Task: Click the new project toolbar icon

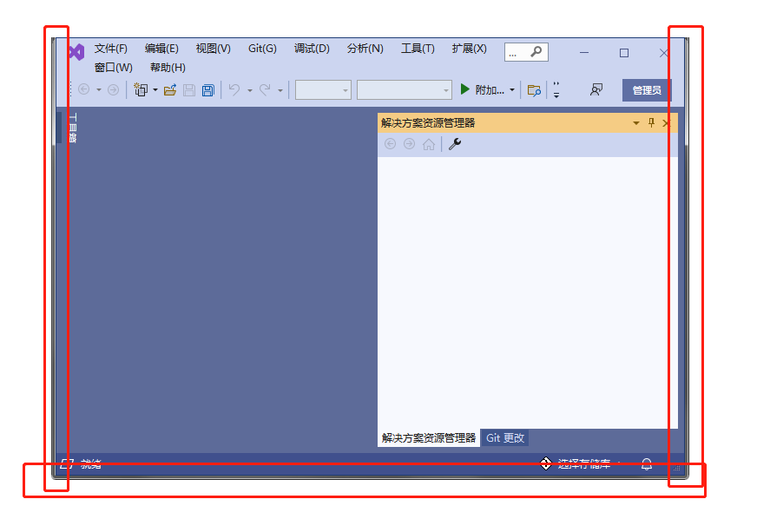Action: pyautogui.click(x=141, y=89)
